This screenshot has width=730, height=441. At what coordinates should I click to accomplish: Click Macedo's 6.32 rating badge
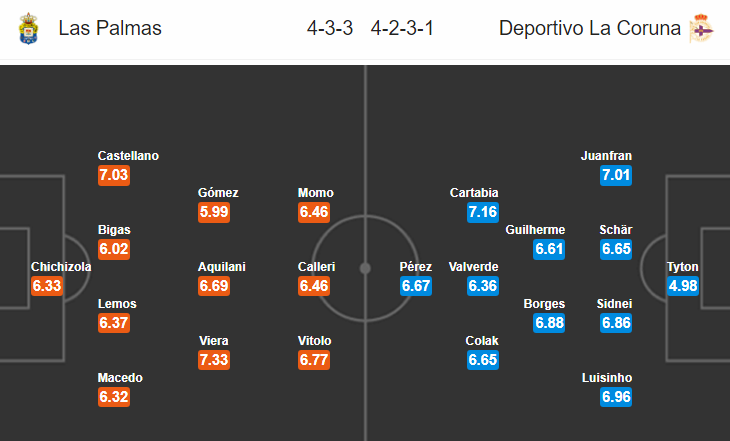point(114,397)
